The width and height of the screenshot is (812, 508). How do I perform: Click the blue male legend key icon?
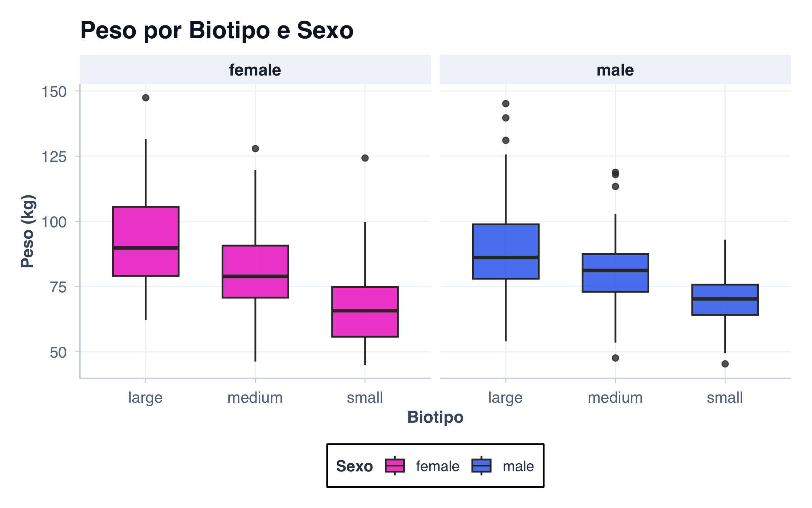481,466
